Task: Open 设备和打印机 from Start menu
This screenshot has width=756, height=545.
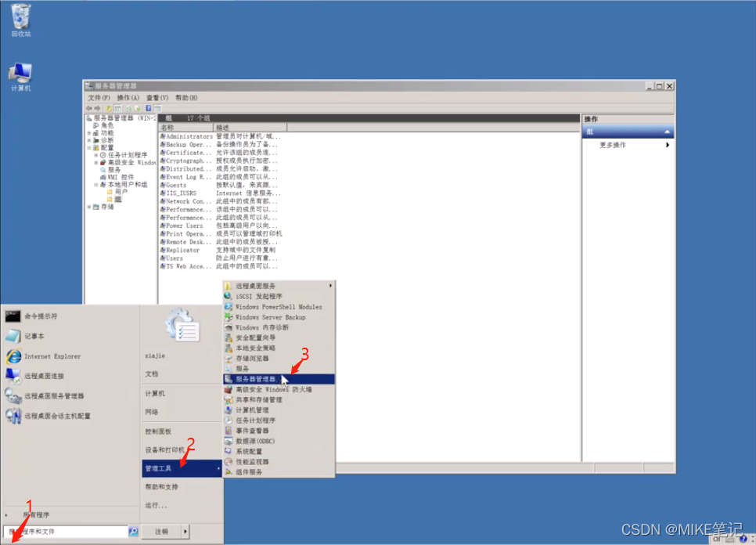Action: pyautogui.click(x=165, y=450)
